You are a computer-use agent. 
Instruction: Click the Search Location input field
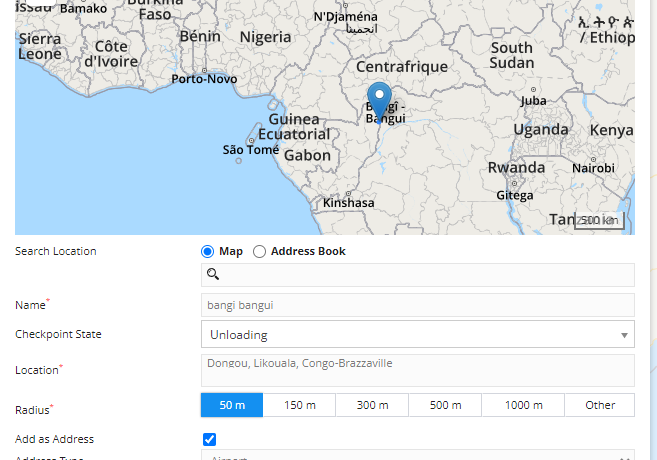pyautogui.click(x=425, y=274)
